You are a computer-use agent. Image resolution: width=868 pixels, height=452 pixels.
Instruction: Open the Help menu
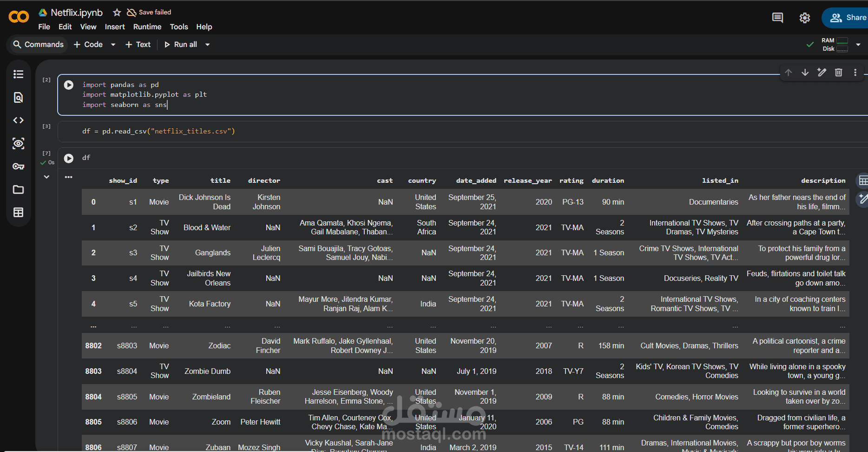tap(204, 27)
